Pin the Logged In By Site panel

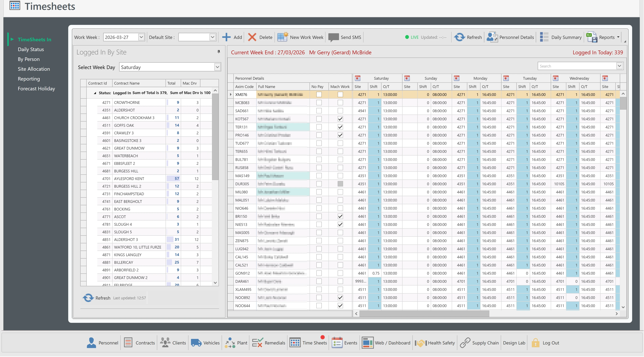219,51
